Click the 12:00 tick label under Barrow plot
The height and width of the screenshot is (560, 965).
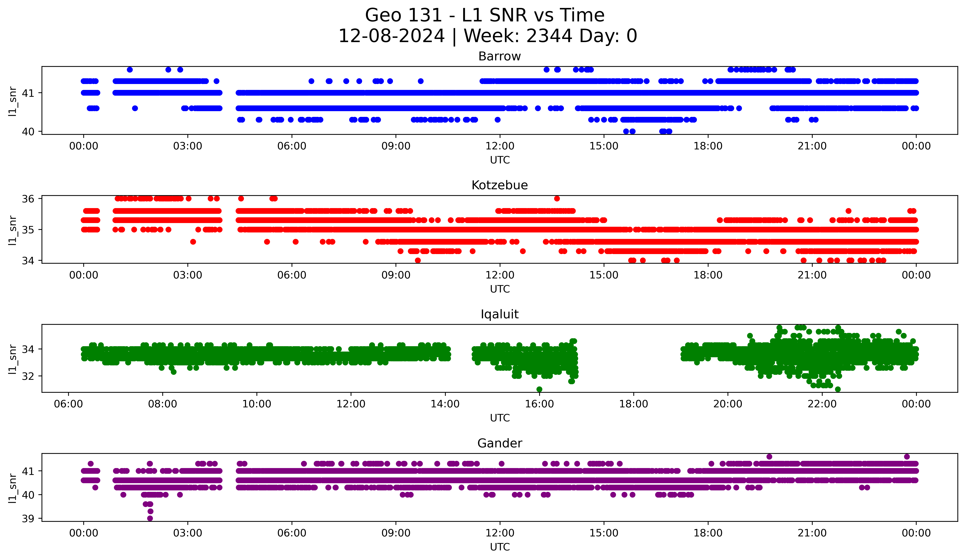(x=500, y=146)
